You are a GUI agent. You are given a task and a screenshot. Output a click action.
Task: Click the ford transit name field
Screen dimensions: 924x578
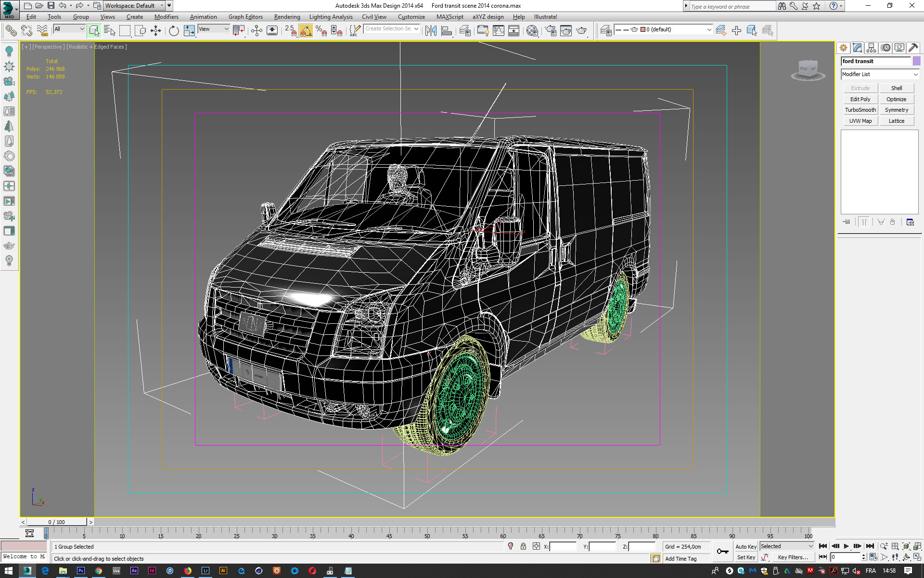point(876,61)
